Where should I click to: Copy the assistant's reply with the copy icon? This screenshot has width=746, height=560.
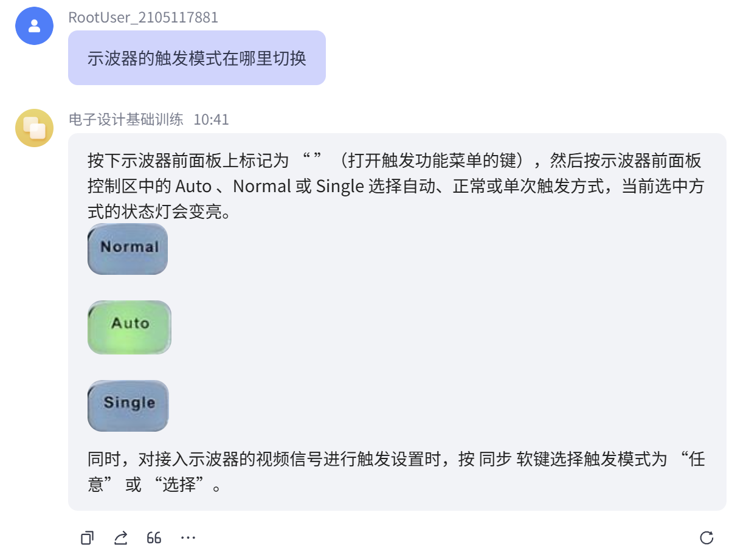[x=88, y=538]
